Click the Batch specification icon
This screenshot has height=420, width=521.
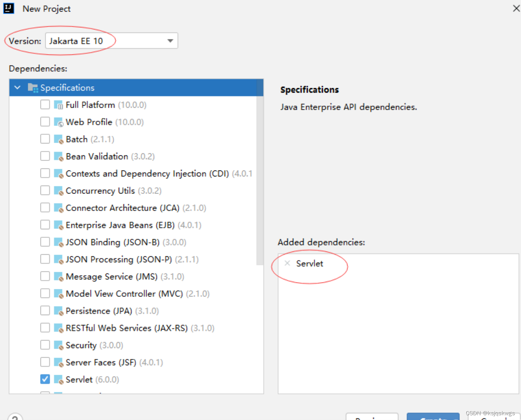click(x=58, y=139)
